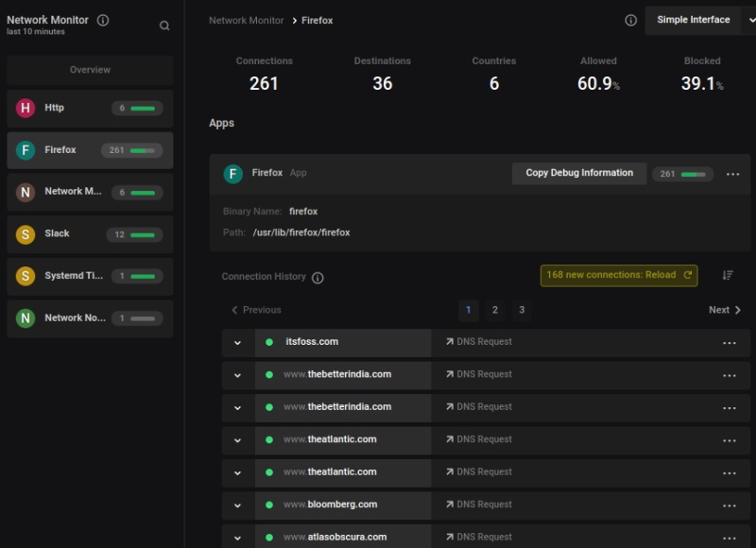
Task: Click info icon next to Network Monitor title
Action: 103,20
